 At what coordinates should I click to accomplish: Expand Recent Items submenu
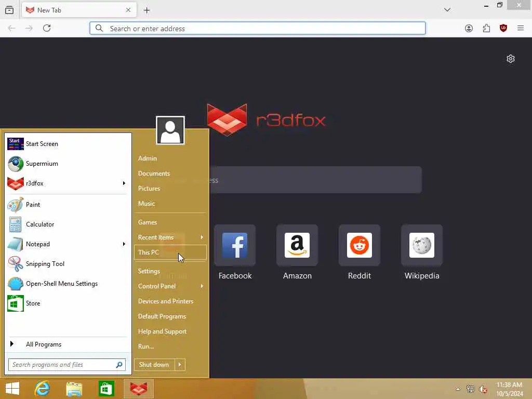[170, 237]
